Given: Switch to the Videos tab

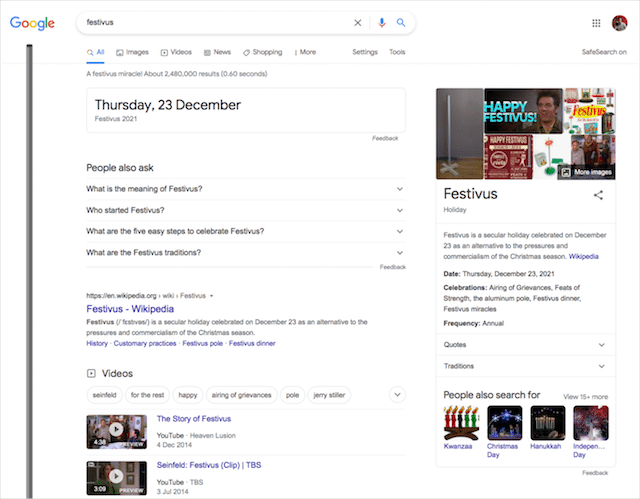Looking at the screenshot, I should (176, 52).
